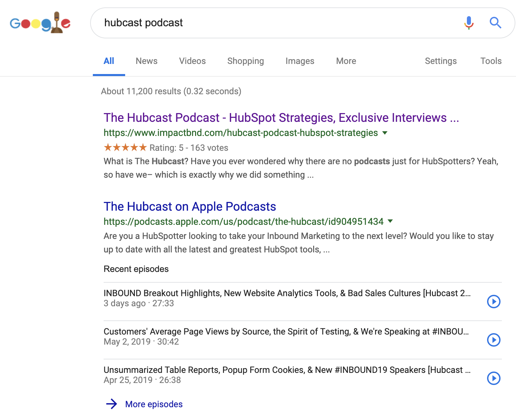This screenshot has width=516, height=420.
Task: Click the More episodes link
Action: pos(154,404)
